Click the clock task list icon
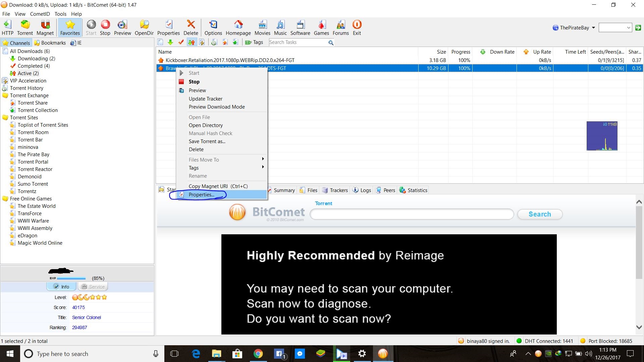Viewport: 644px width, 362px height. click(214, 42)
